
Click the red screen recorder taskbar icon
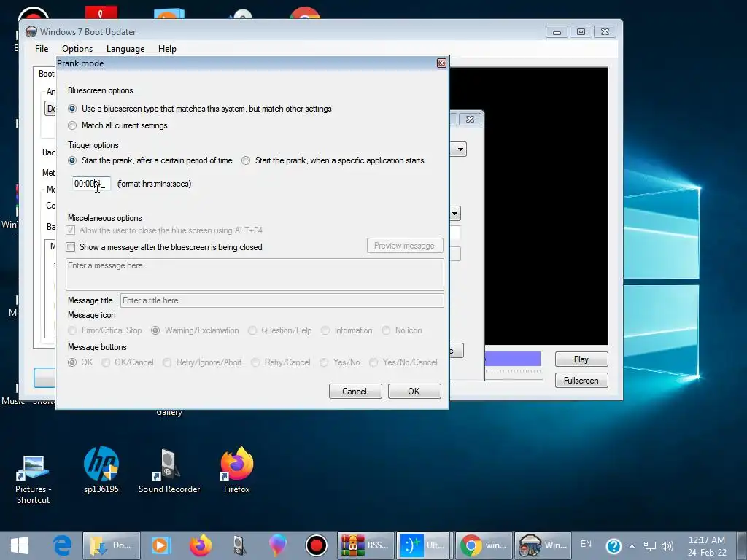tap(317, 545)
